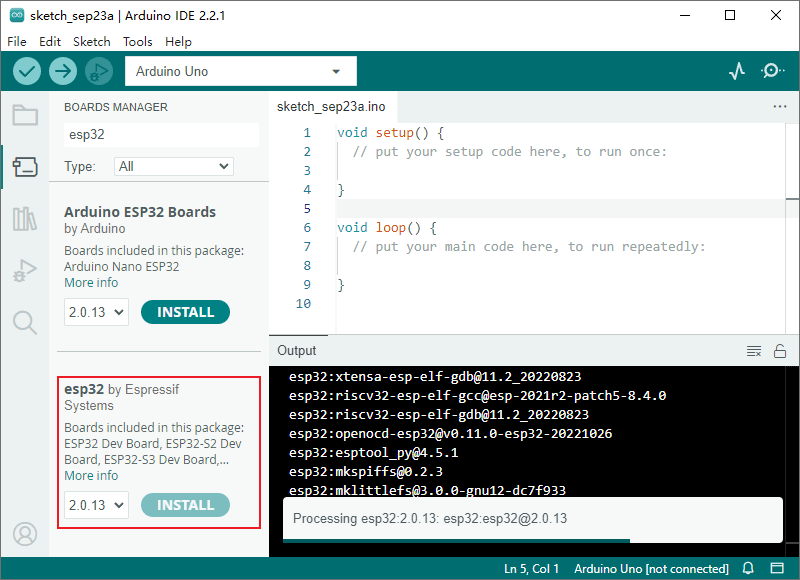Open the Tools menu
Viewport: 800px width, 580px height.
tap(138, 42)
